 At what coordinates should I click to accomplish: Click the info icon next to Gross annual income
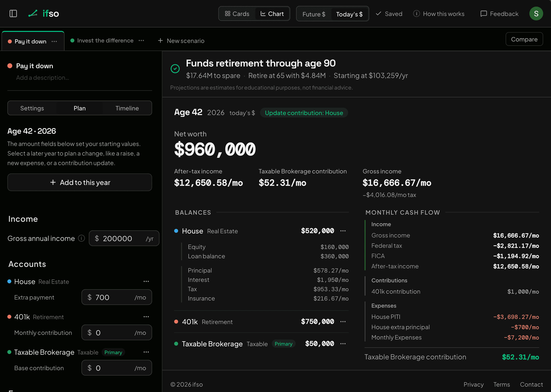81,238
